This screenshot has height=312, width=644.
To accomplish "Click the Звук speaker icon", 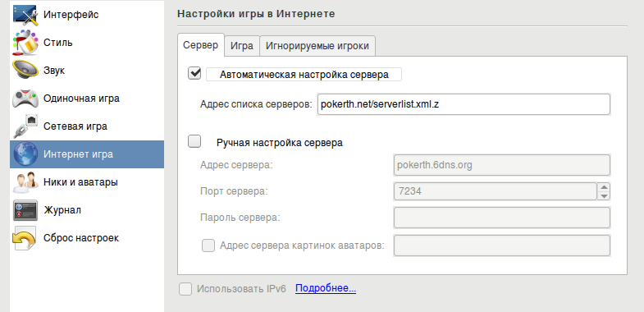I will coord(25,71).
